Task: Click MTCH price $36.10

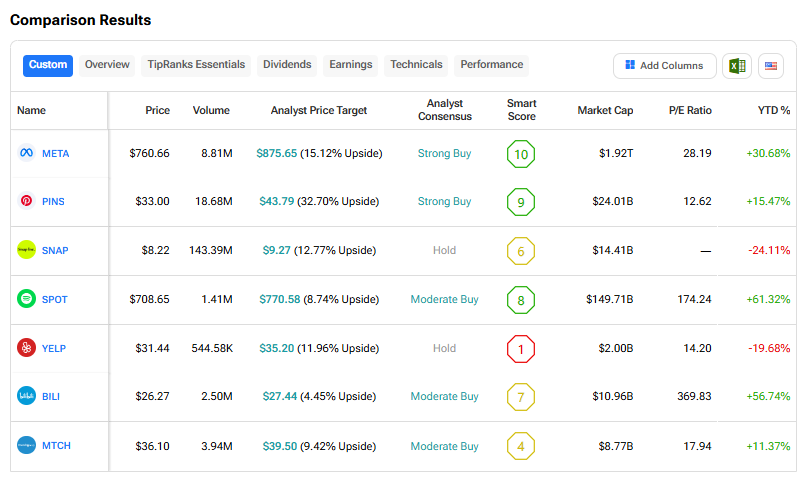Action: pos(152,446)
